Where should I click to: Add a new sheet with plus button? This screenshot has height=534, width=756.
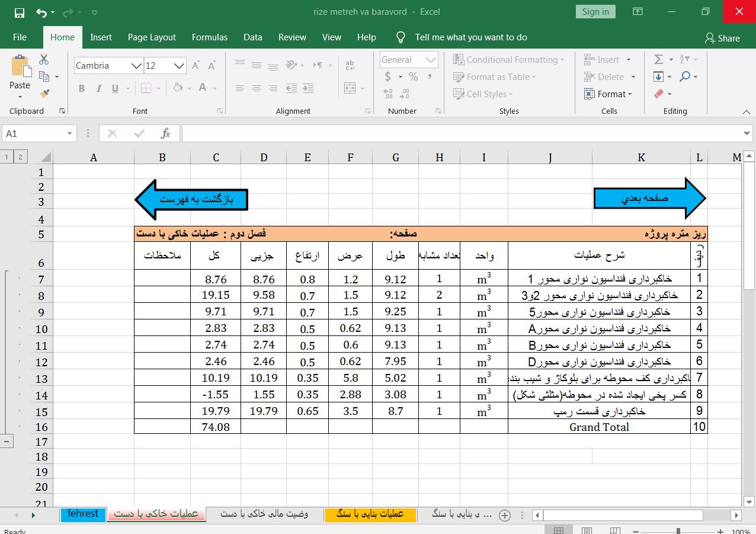505,516
